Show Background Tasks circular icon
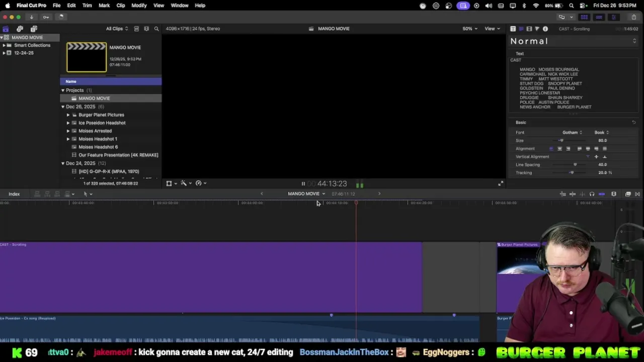 point(61,17)
